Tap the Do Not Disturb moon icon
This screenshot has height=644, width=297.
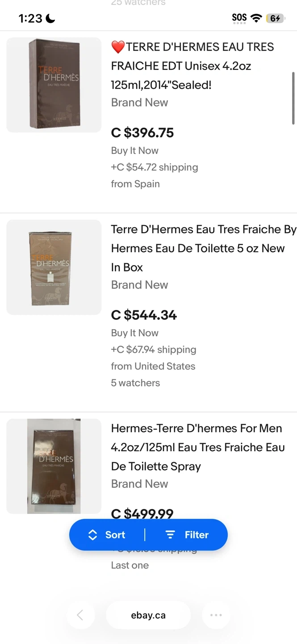point(50,18)
